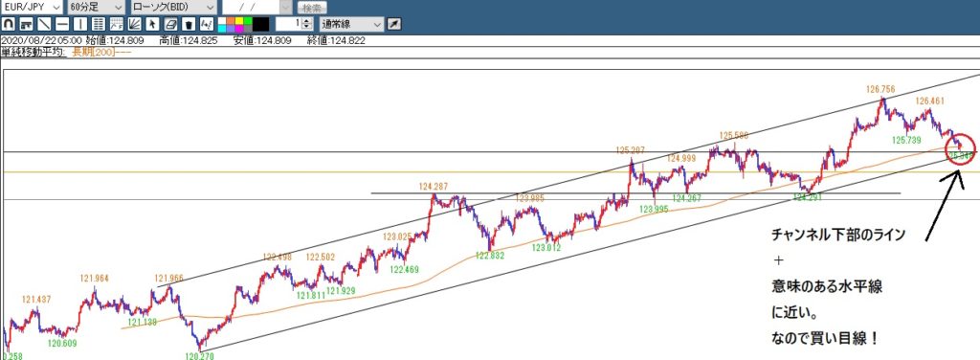Click the 単純移動平均 indicator label
Screen dimensions: 980x360
point(33,53)
